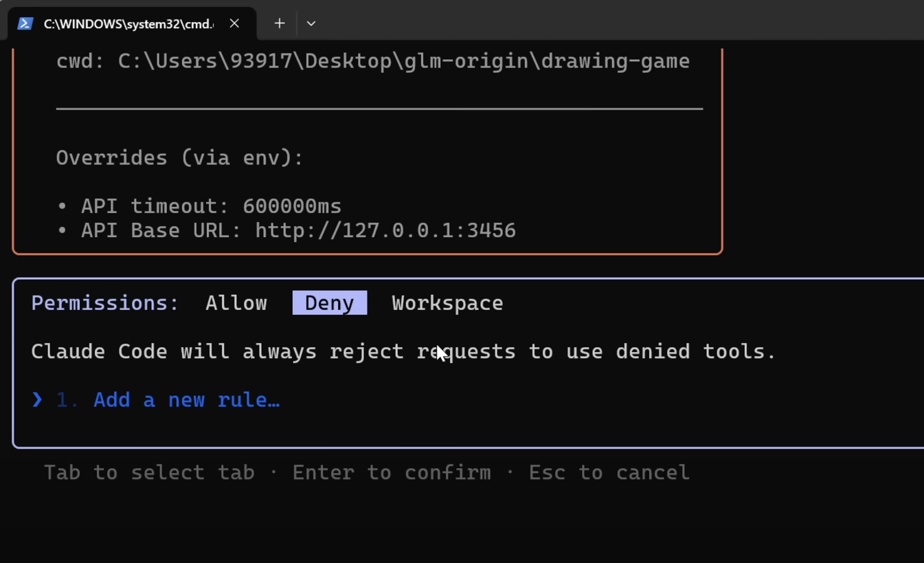Click the "Permissions:" label
Image resolution: width=924 pixels, height=563 pixels.
[105, 303]
